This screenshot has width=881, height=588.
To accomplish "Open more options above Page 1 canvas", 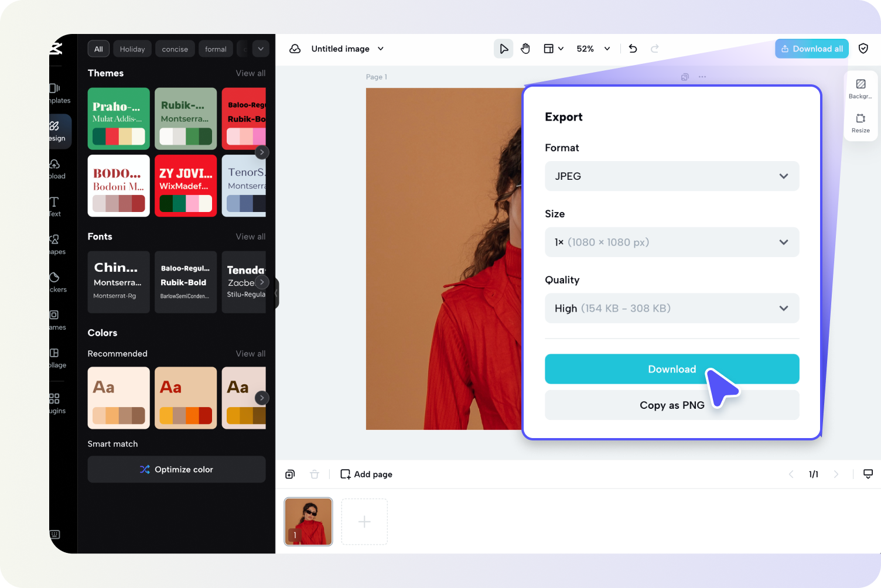I will click(702, 77).
